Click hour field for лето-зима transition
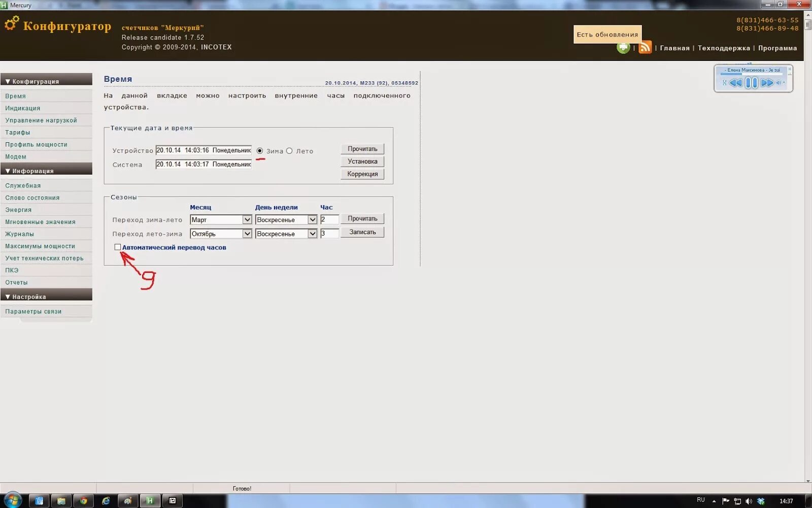The width and height of the screenshot is (812, 508). [x=329, y=234]
